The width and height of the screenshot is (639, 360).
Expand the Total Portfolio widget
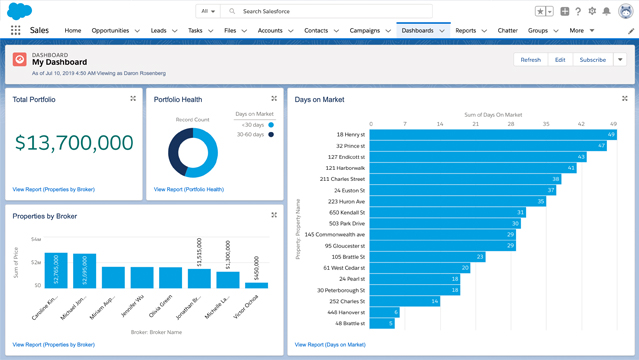pyautogui.click(x=133, y=99)
